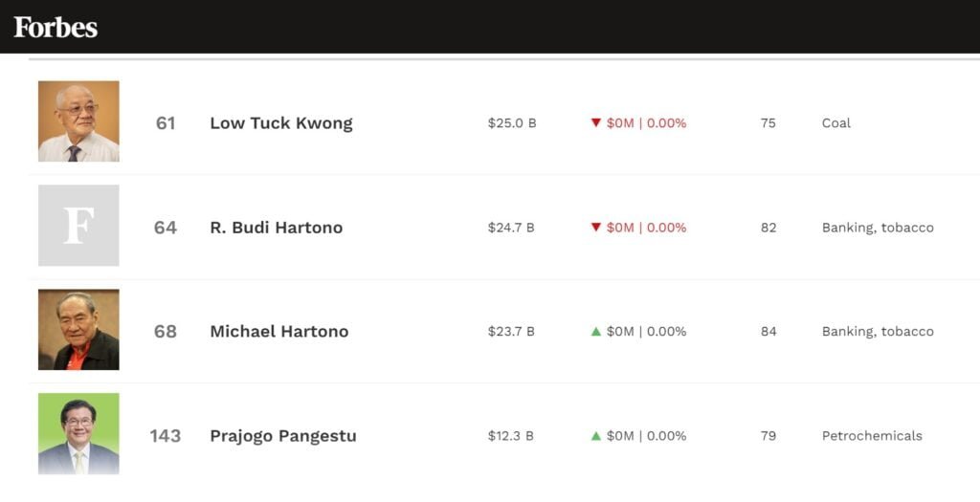Open the R. Budi Hartono name link
This screenshot has height=502, width=980.
[x=277, y=228]
